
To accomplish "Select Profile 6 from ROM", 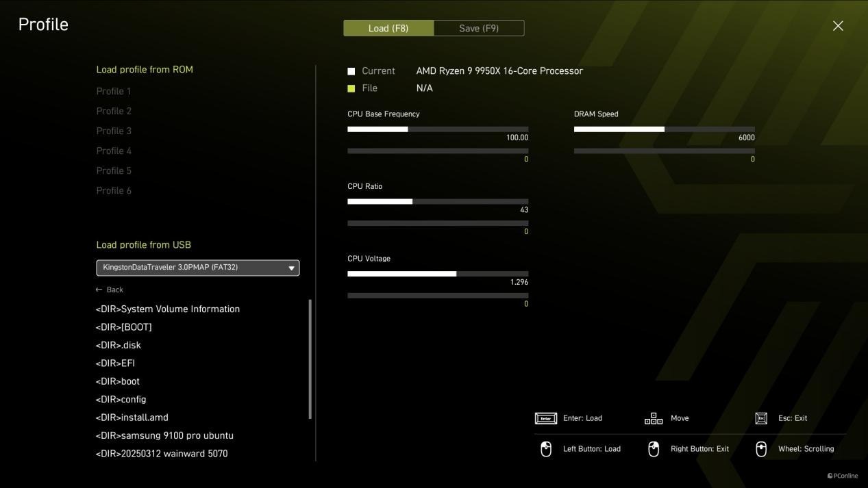I will click(x=114, y=190).
